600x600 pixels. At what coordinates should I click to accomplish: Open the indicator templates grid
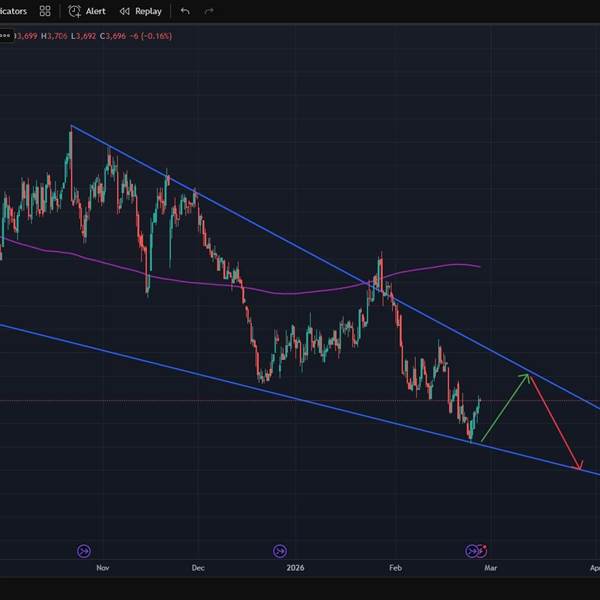[x=45, y=11]
